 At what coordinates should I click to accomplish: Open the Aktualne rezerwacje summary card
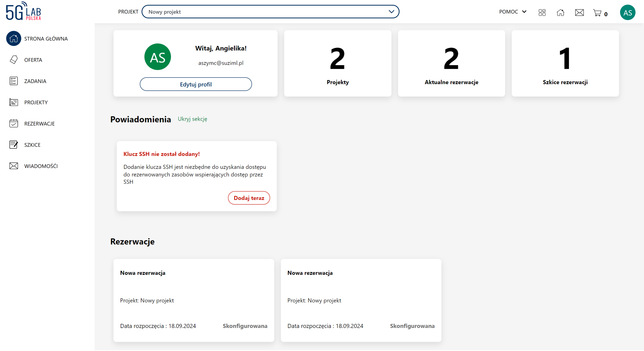coord(451,63)
